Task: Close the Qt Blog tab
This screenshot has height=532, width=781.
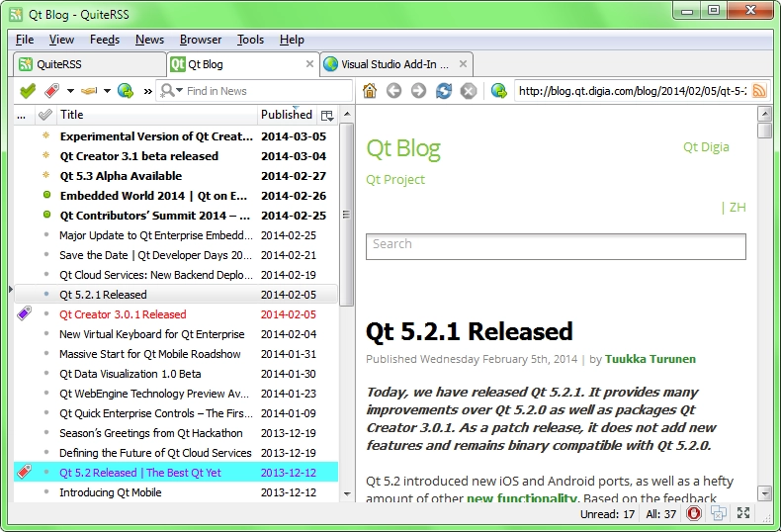Action: coord(309,63)
